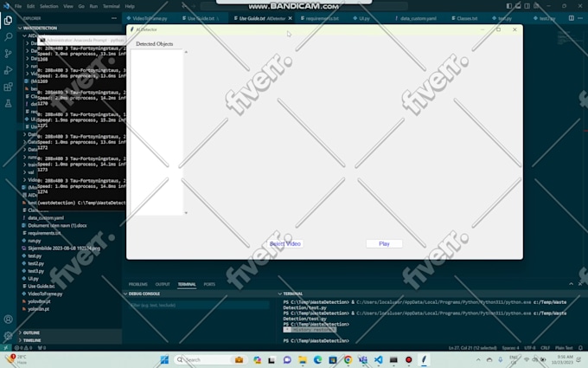Open VideoToFrame.py in the file tree
This screenshot has height=368, width=588.
tap(45, 294)
